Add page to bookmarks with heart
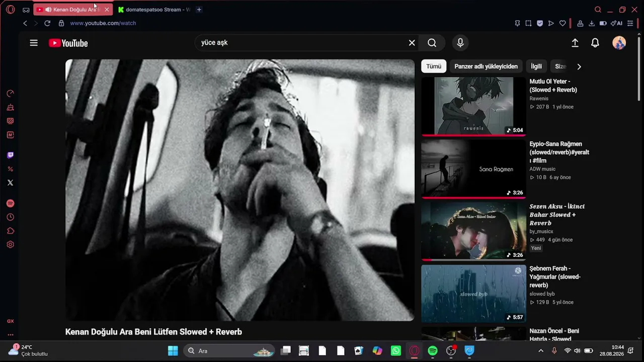Screen dimensions: 644x362 [x=562, y=23]
